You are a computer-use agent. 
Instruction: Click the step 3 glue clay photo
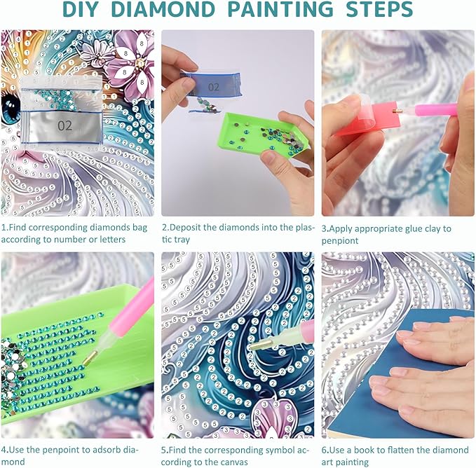pyautogui.click(x=398, y=123)
